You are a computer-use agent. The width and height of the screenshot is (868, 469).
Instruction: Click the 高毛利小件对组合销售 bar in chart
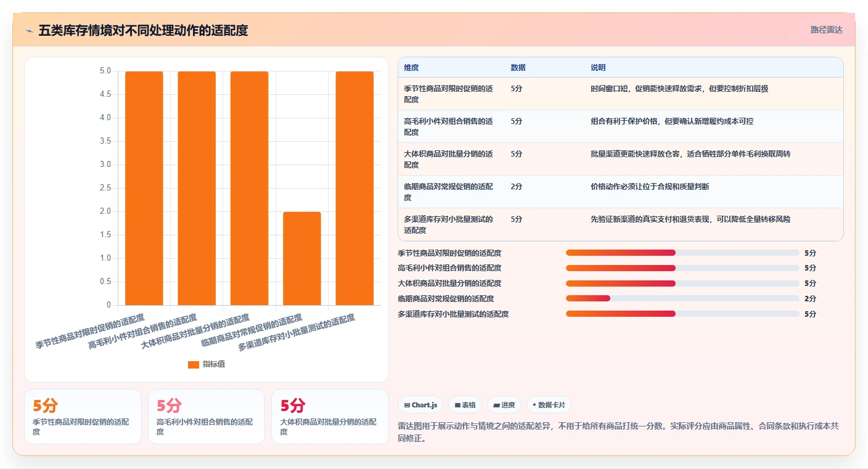point(197,188)
